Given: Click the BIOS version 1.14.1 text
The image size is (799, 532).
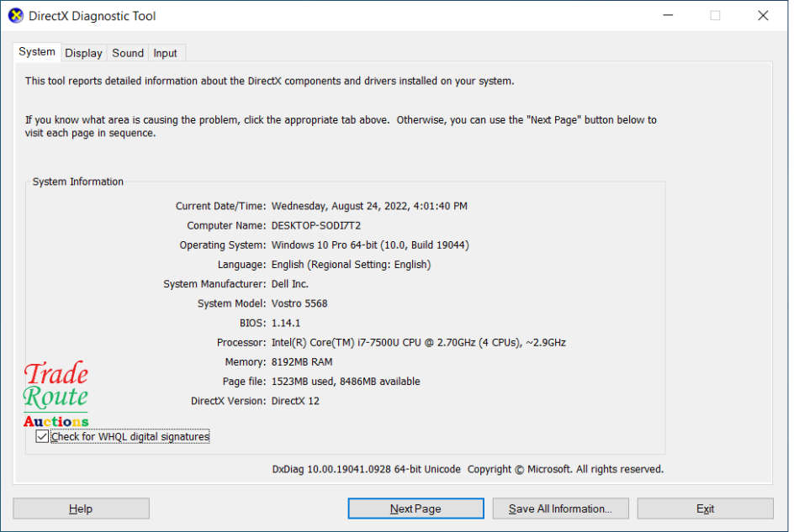Looking at the screenshot, I should (284, 323).
